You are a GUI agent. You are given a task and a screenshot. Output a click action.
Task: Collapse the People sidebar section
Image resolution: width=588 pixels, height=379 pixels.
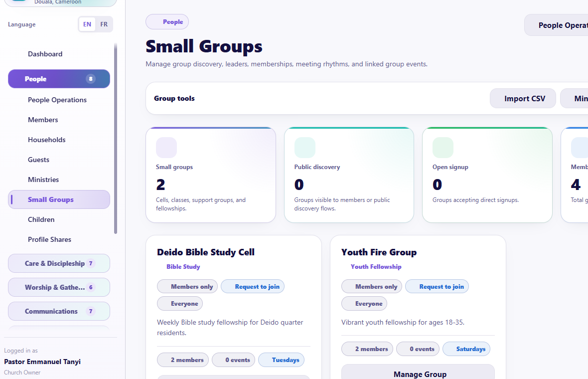coord(59,79)
